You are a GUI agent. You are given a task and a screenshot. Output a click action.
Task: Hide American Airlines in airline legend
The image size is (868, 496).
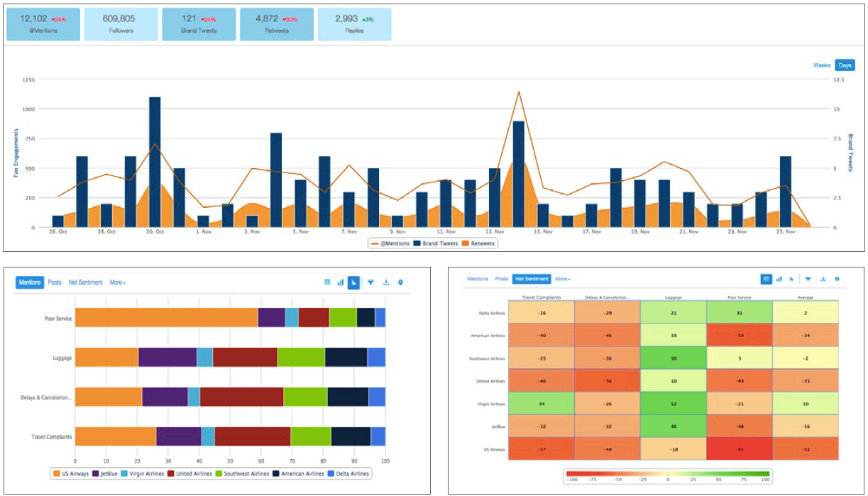point(298,473)
